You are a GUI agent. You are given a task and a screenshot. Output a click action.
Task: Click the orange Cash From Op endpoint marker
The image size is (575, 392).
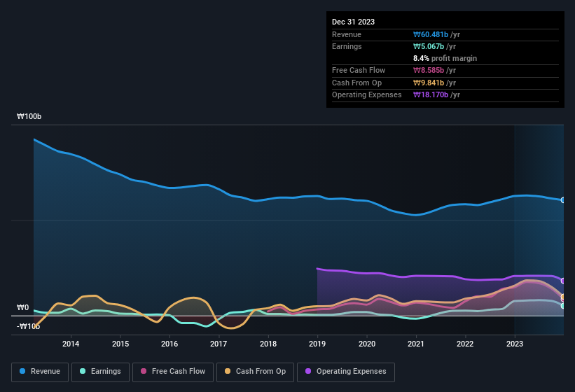click(563, 297)
